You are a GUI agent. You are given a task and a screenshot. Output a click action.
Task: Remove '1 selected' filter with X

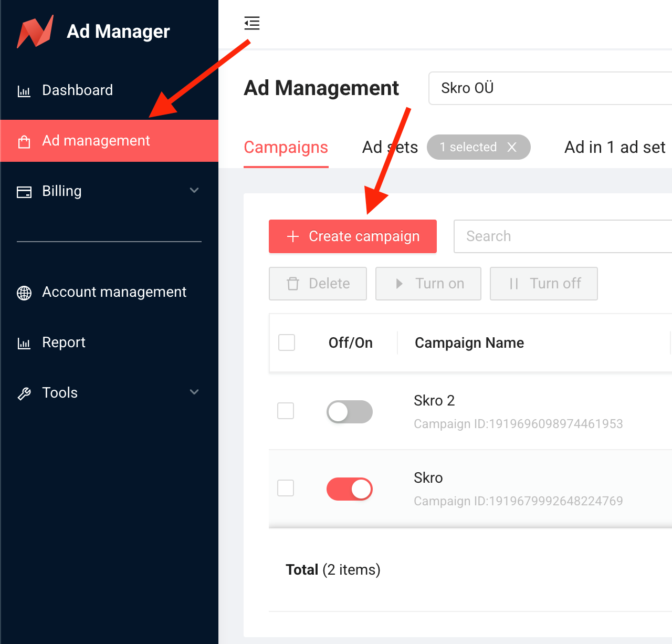(x=512, y=147)
